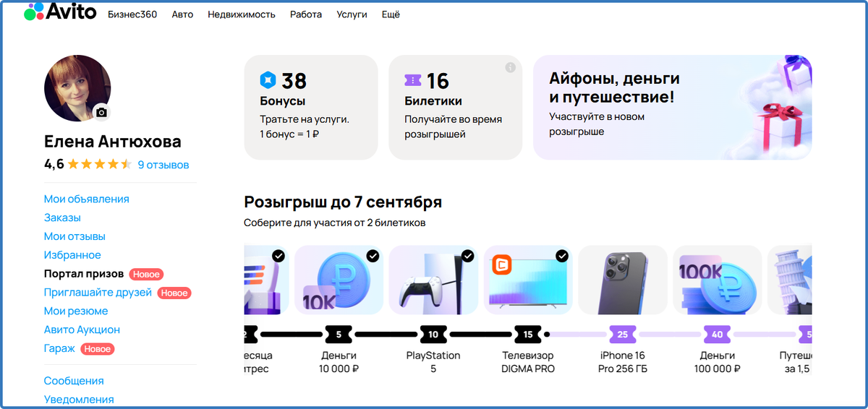Expand the Ещё menu in navigation

(x=391, y=14)
